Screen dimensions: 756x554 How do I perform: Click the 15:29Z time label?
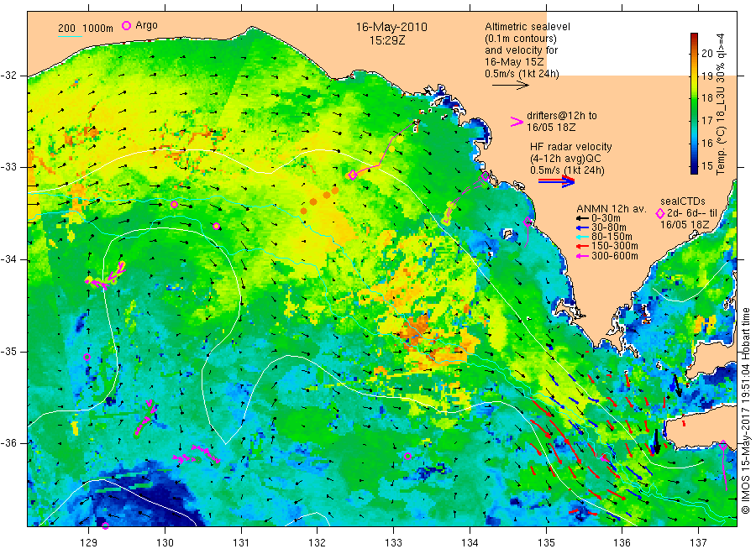point(387,40)
